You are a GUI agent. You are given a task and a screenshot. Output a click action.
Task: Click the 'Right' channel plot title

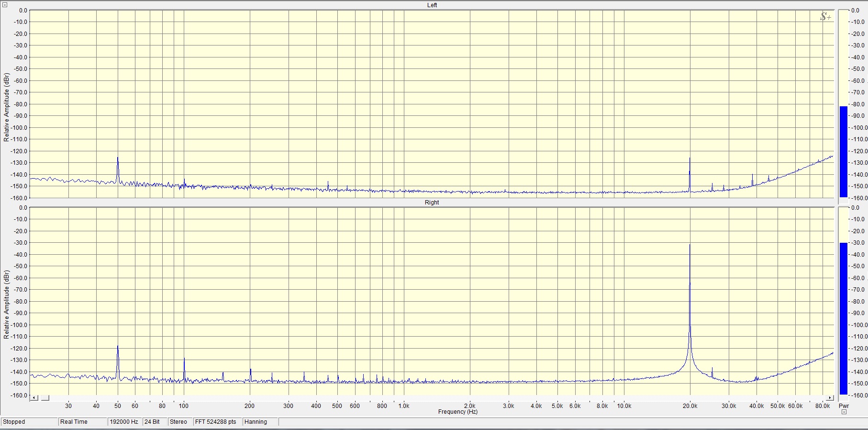tap(432, 203)
